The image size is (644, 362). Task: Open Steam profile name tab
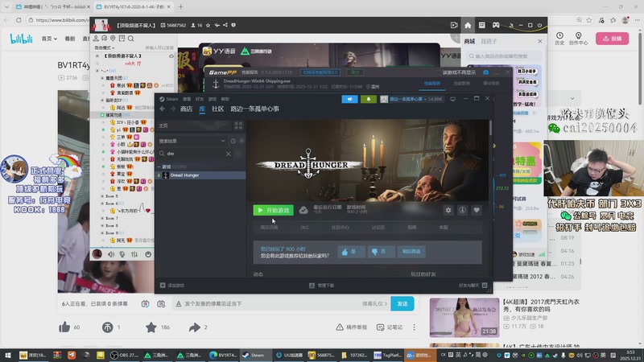click(x=254, y=109)
